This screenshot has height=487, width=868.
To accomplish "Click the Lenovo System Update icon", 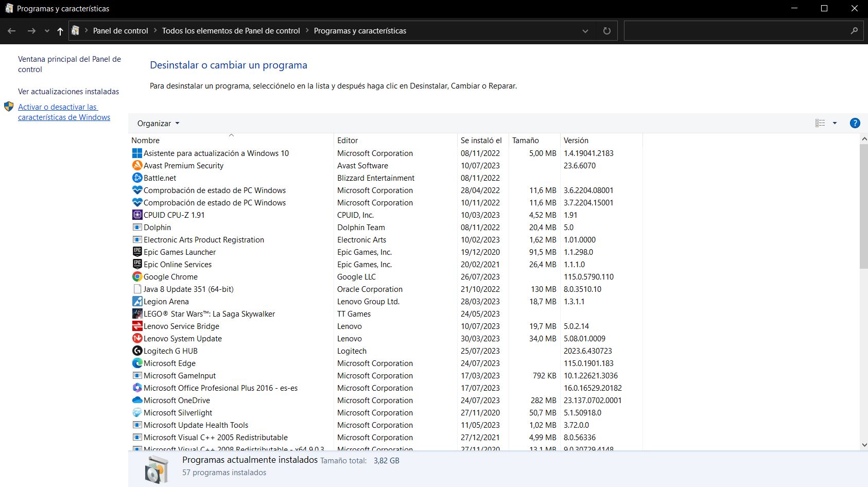I will [137, 338].
